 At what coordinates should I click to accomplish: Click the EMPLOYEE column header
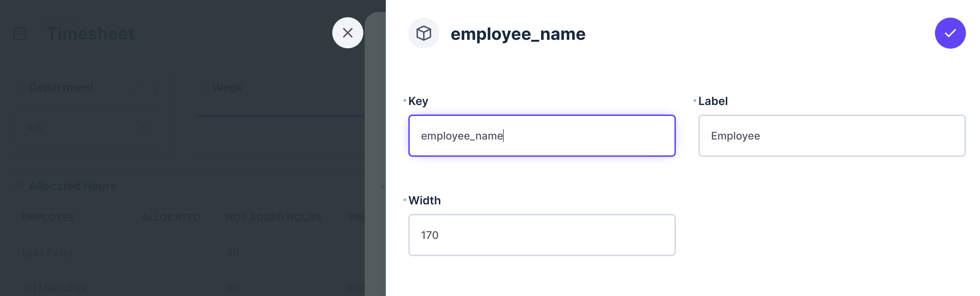48,217
